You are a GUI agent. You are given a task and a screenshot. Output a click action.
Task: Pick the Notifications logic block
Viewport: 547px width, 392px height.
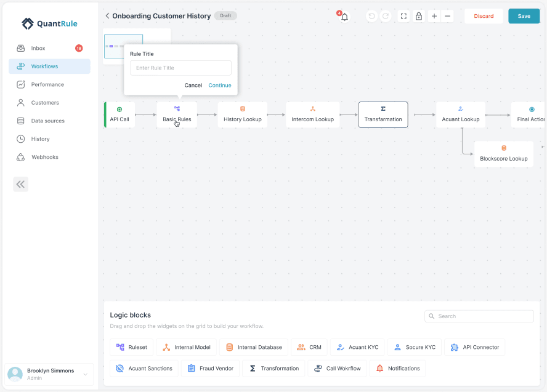click(397, 368)
